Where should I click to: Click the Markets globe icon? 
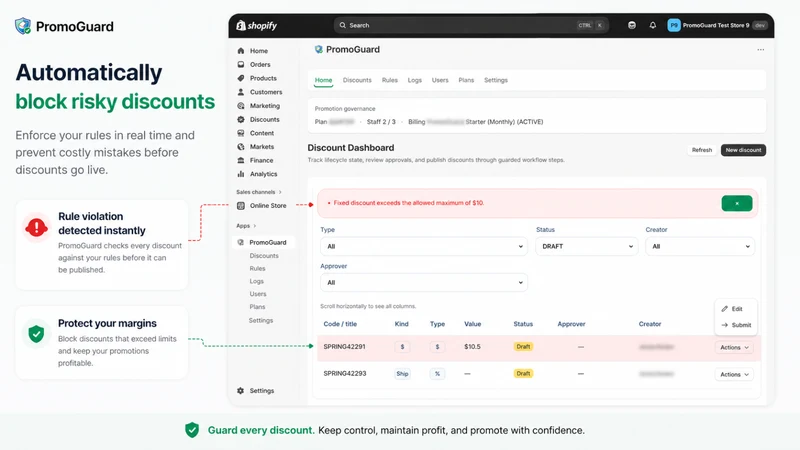[x=241, y=146]
